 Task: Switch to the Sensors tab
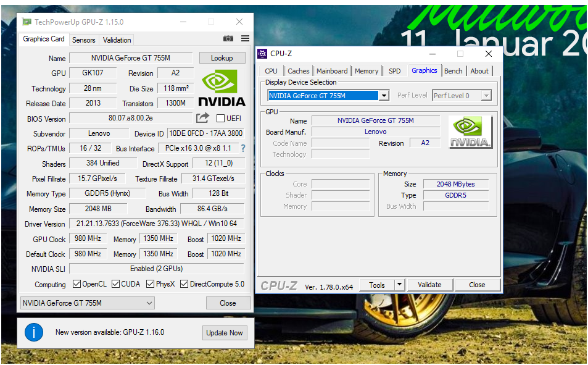click(84, 40)
